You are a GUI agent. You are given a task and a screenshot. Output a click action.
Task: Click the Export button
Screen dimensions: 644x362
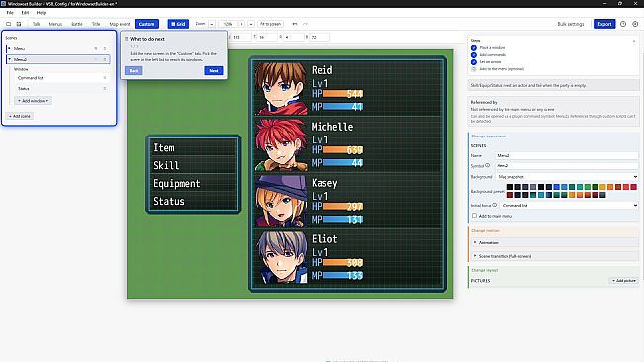click(x=604, y=24)
